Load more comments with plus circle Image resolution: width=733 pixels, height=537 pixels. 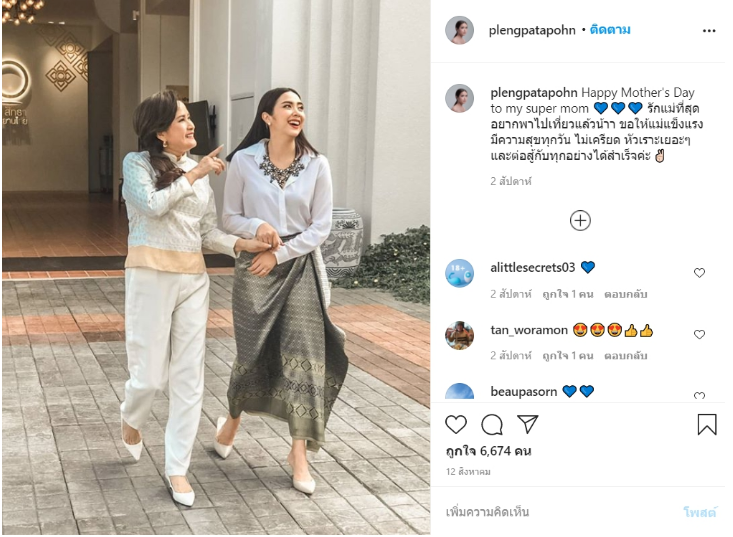tap(580, 221)
